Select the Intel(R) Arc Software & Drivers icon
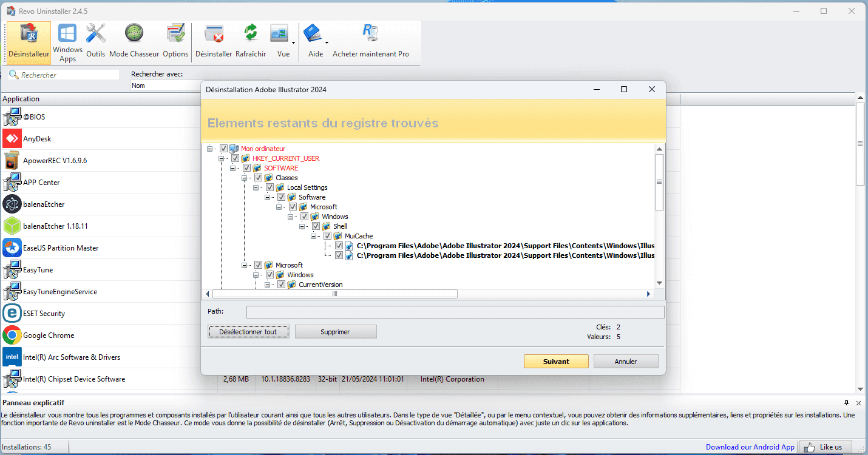The width and height of the screenshot is (868, 455). pos(12,357)
